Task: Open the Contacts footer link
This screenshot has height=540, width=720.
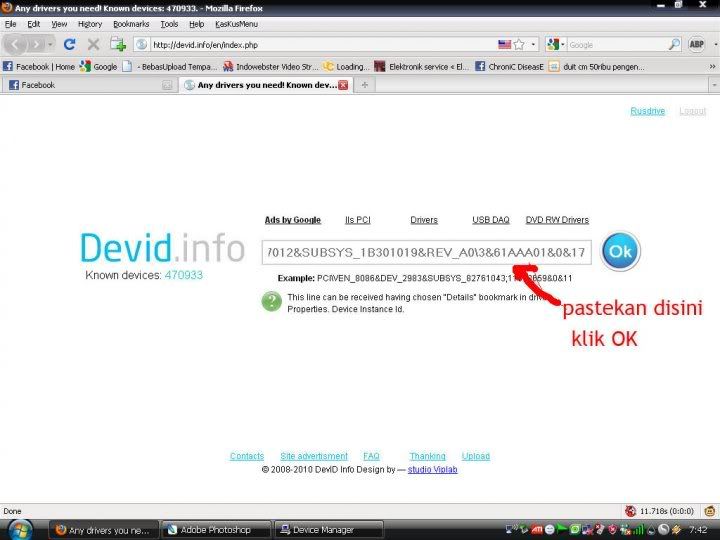Action: [247, 456]
